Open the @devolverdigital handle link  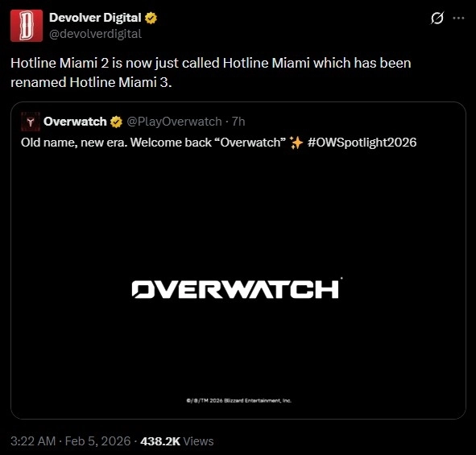tap(95, 34)
